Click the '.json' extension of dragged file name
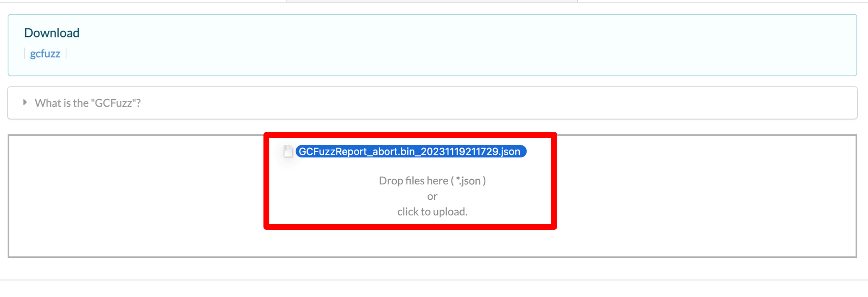This screenshot has height=297, width=868. (509, 152)
